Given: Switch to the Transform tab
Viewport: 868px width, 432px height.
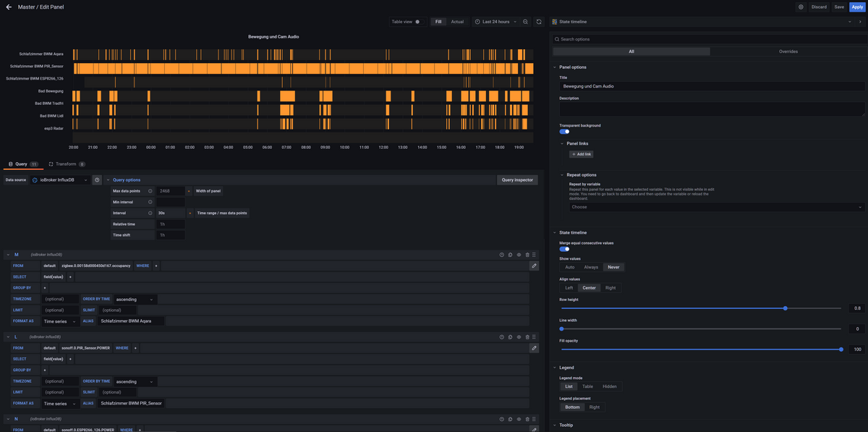Looking at the screenshot, I should tap(67, 164).
